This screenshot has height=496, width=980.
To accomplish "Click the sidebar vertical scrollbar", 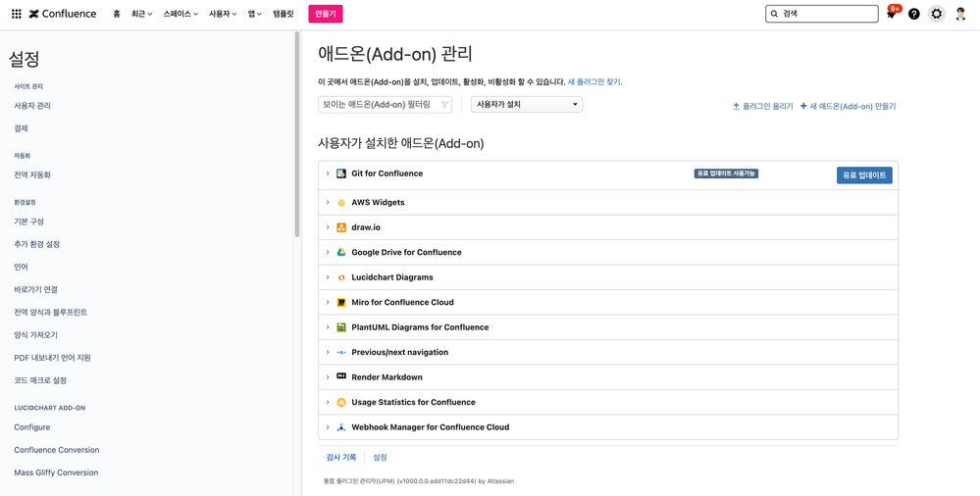I will [x=297, y=134].
